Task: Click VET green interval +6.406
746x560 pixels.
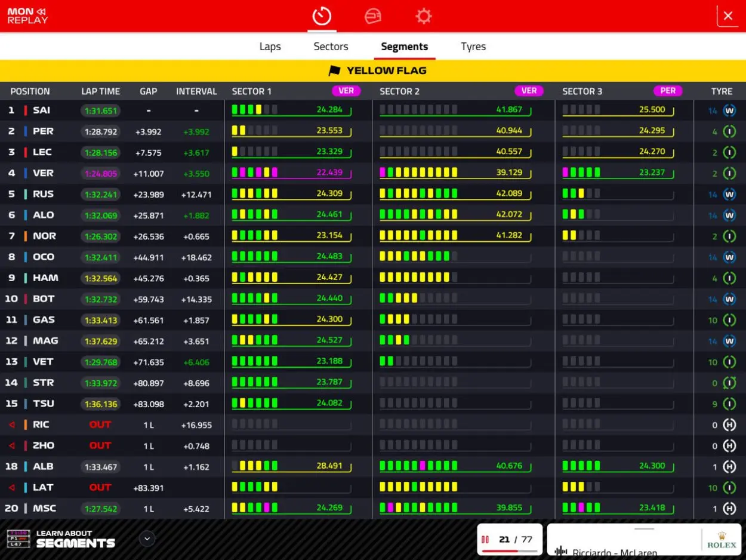Action: (196, 362)
